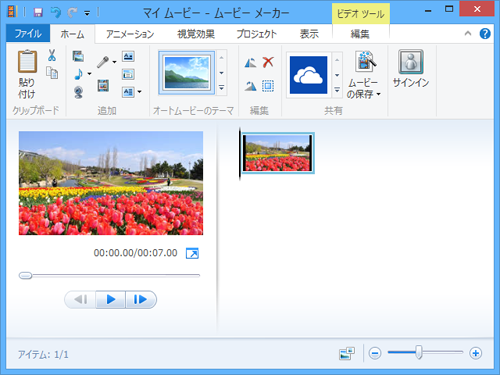Image resolution: width=500 pixels, height=375 pixels.
Task: Click the Undo arrow in title bar
Action: click(x=56, y=13)
